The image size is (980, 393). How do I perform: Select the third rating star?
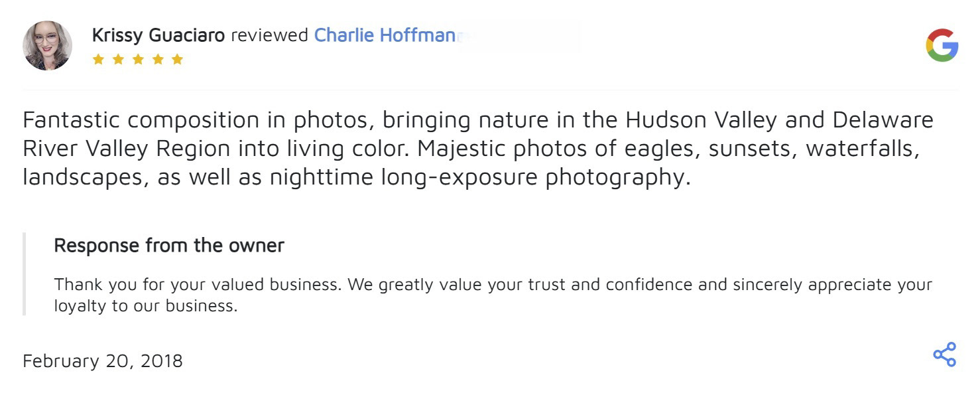click(137, 60)
